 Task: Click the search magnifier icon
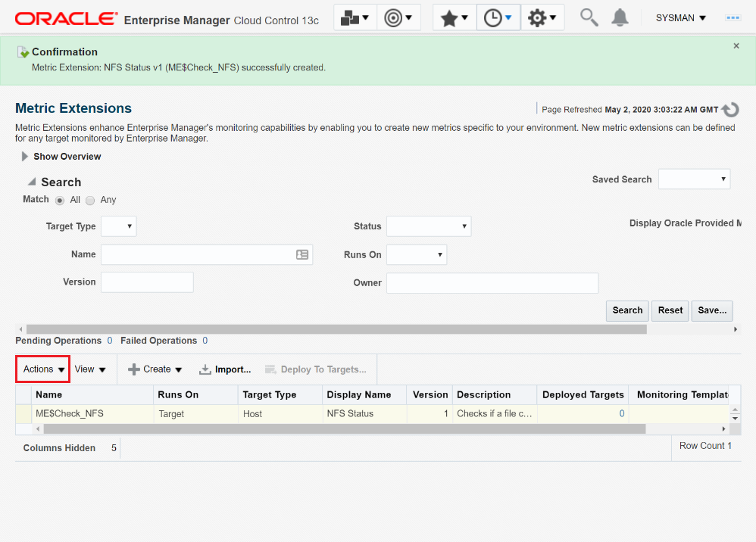589,17
